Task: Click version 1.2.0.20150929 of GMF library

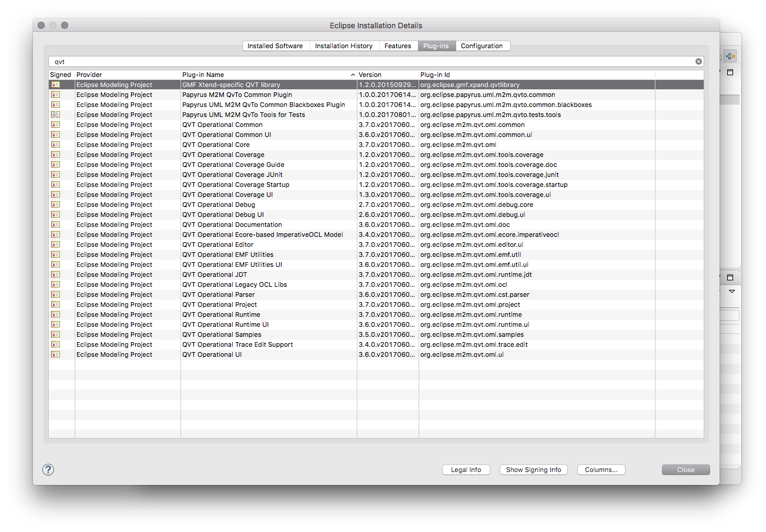Action: (x=387, y=85)
